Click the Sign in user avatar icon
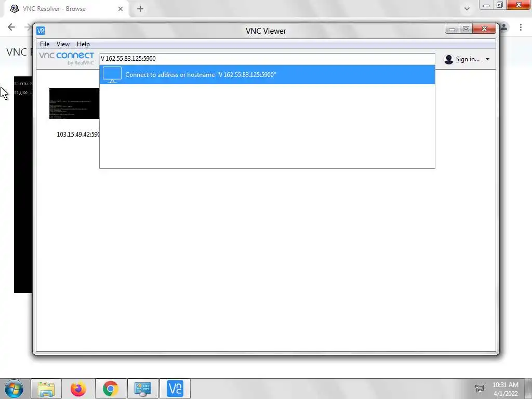 tap(448, 59)
